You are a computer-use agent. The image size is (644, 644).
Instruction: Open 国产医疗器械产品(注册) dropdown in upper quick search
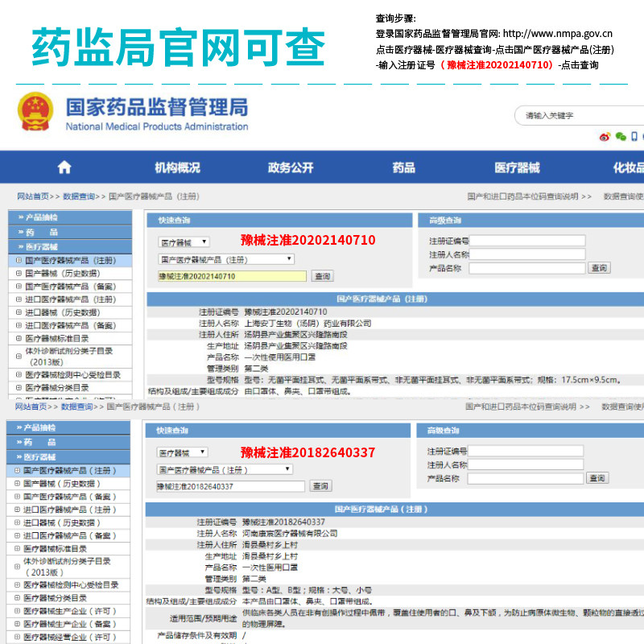click(x=226, y=259)
